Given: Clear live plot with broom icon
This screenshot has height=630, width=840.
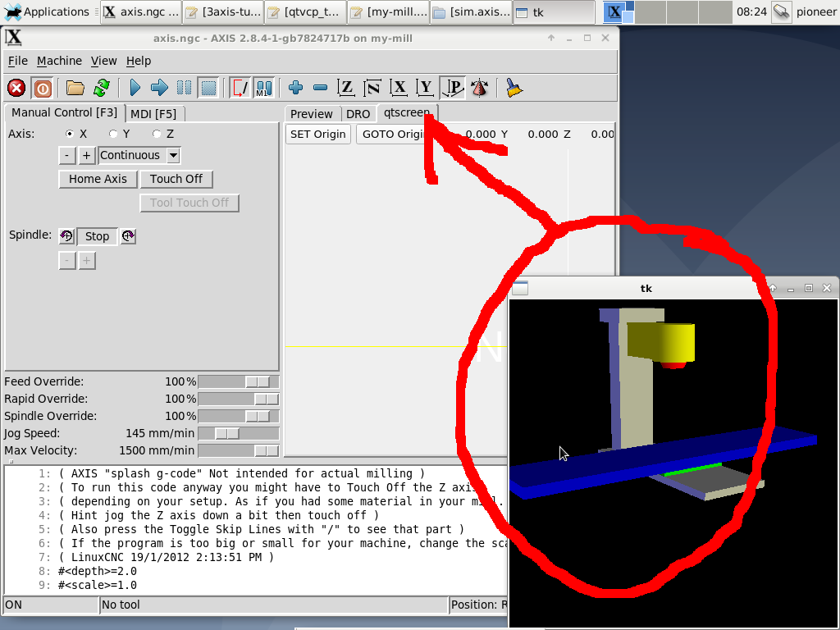Looking at the screenshot, I should pyautogui.click(x=514, y=88).
